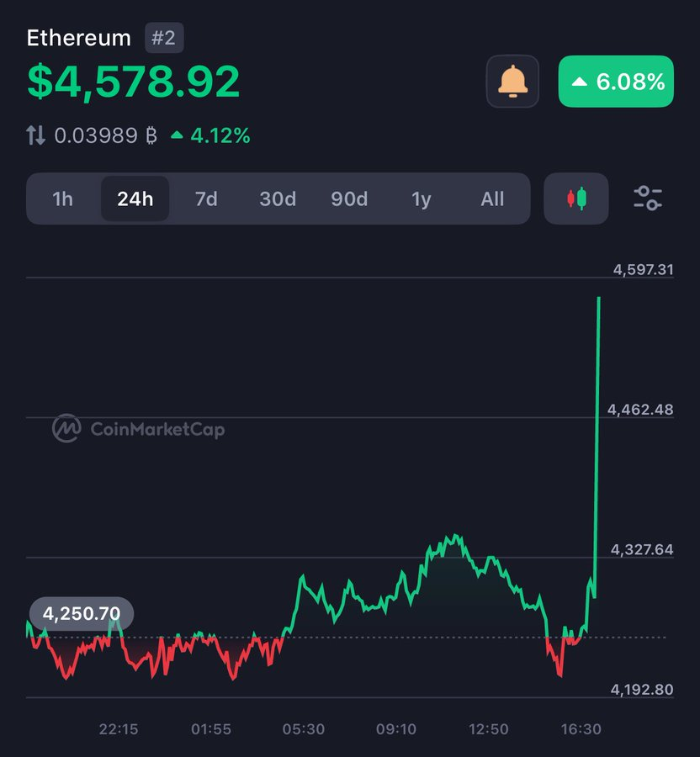
Task: Tap the 12:50 time axis label
Action: click(x=489, y=729)
